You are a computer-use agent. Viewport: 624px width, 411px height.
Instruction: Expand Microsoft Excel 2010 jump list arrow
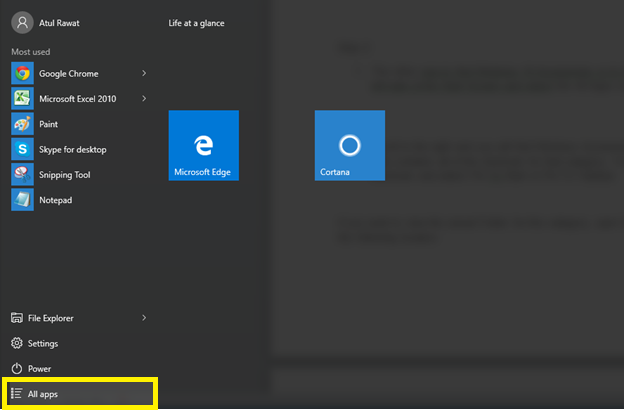144,98
